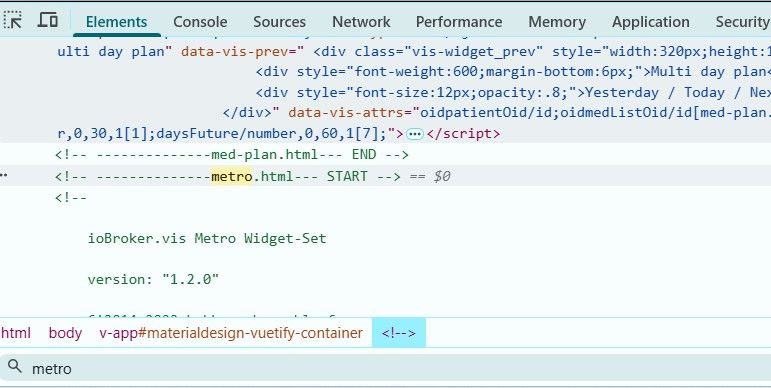
Task: Activate the inspect element picker icon
Action: [13, 21]
